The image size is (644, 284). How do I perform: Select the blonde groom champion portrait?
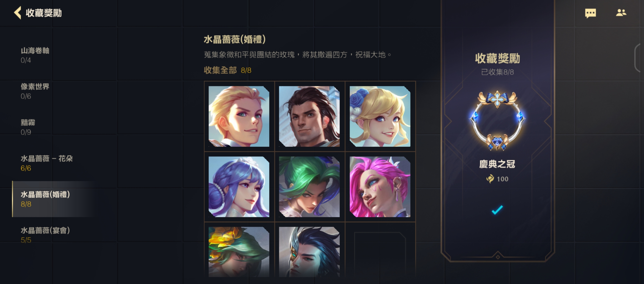239,116
